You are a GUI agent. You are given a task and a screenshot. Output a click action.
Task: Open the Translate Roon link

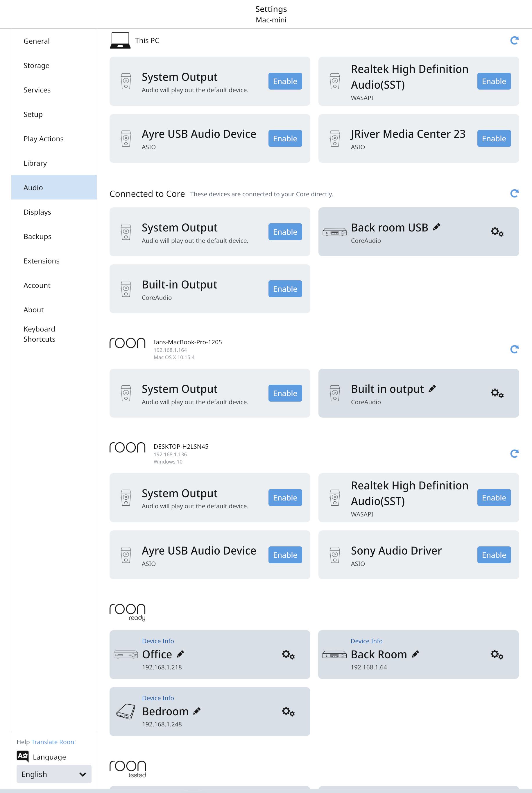(x=53, y=742)
